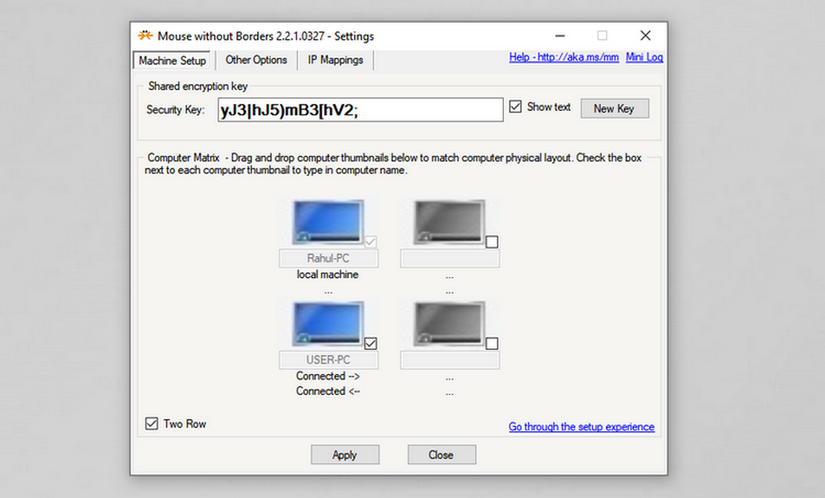The image size is (825, 498).
Task: Click the gray thumbnail right of Rahul-PC
Action: click(449, 222)
